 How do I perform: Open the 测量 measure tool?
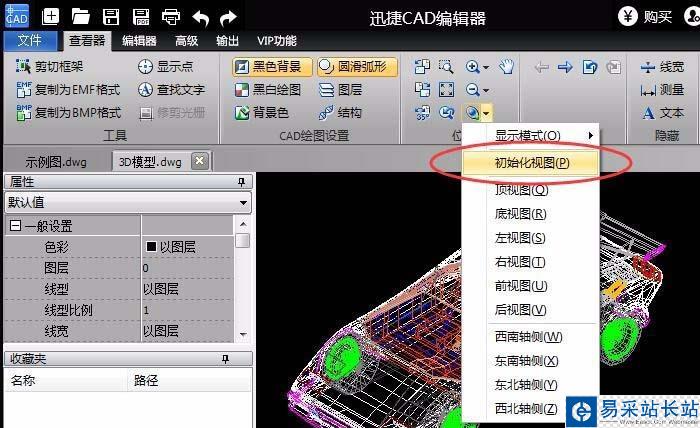pos(662,90)
